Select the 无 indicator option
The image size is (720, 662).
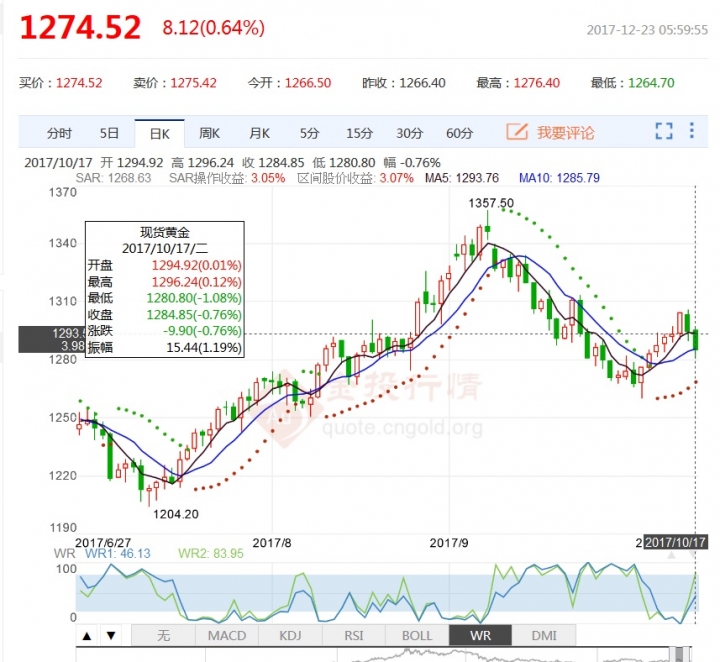164,636
